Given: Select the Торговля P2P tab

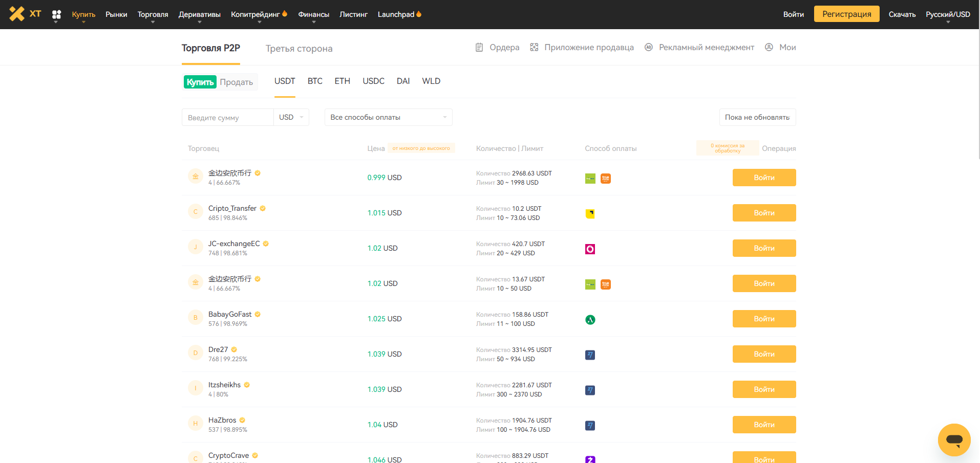Looking at the screenshot, I should [x=211, y=48].
